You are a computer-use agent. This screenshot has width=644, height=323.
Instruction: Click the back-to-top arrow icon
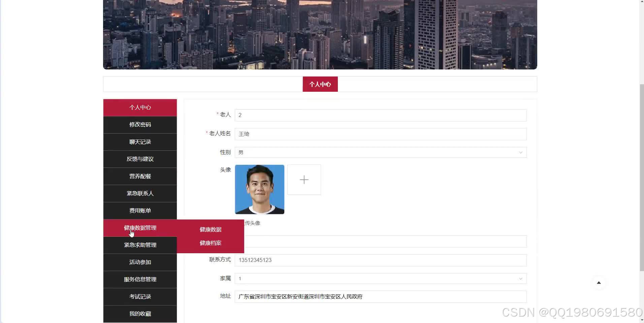600,283
